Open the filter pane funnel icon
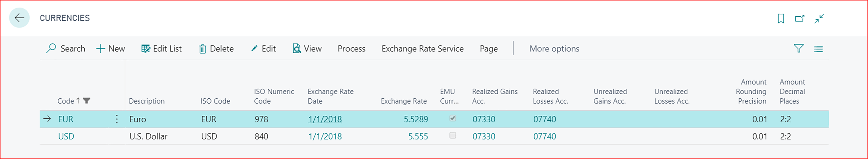This screenshot has height=159, width=868. 799,49
